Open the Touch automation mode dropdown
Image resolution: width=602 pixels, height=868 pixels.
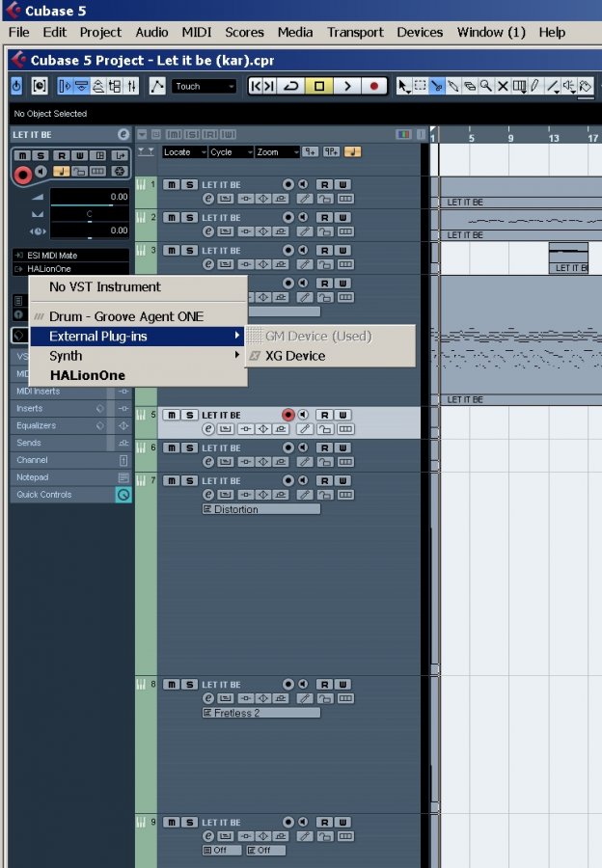(204, 87)
